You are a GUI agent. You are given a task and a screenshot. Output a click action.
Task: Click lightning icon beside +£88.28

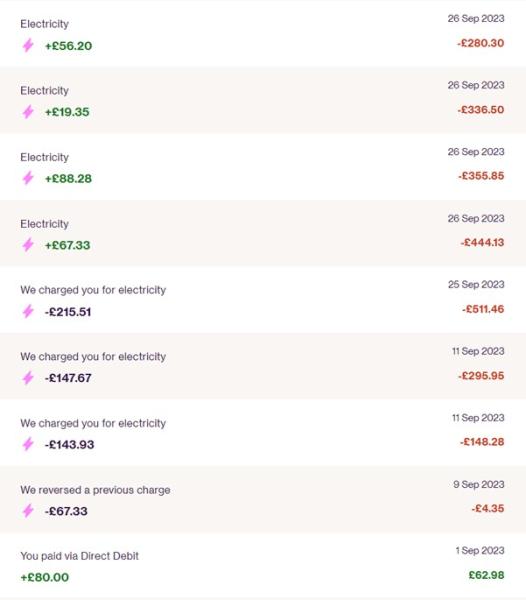click(x=28, y=178)
